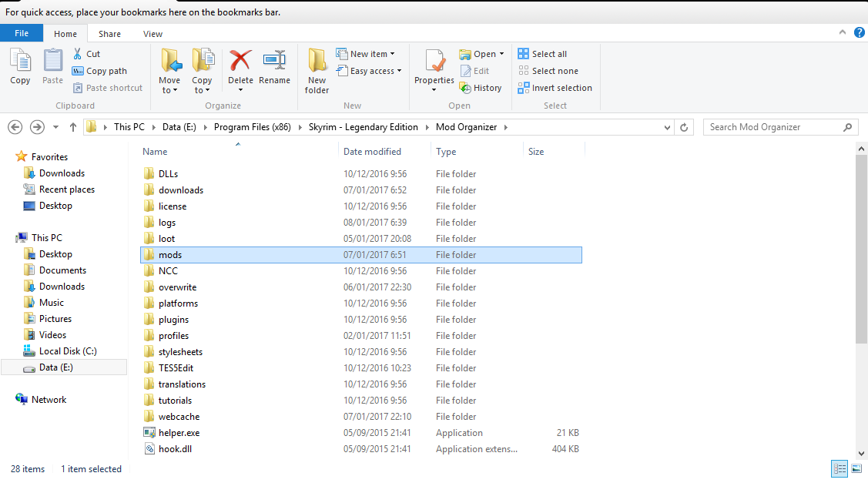Expand the address bar history dropdown
This screenshot has width=868, height=493.
pyautogui.click(x=667, y=127)
